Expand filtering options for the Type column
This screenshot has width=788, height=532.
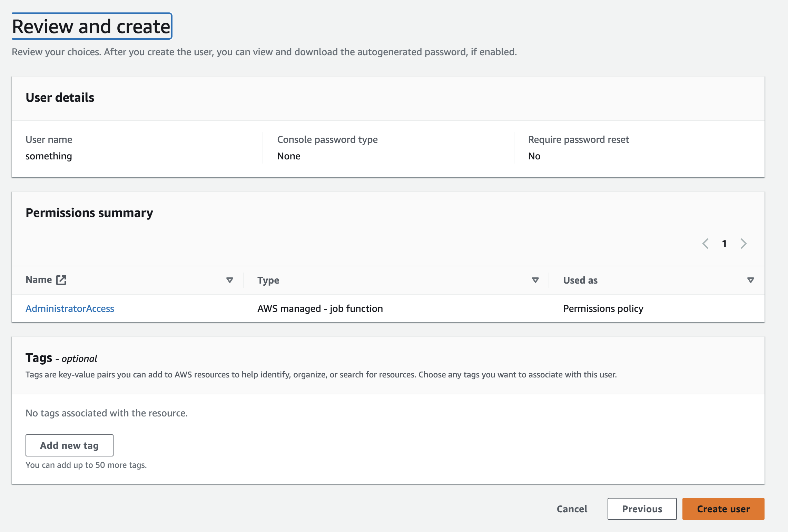(x=534, y=280)
